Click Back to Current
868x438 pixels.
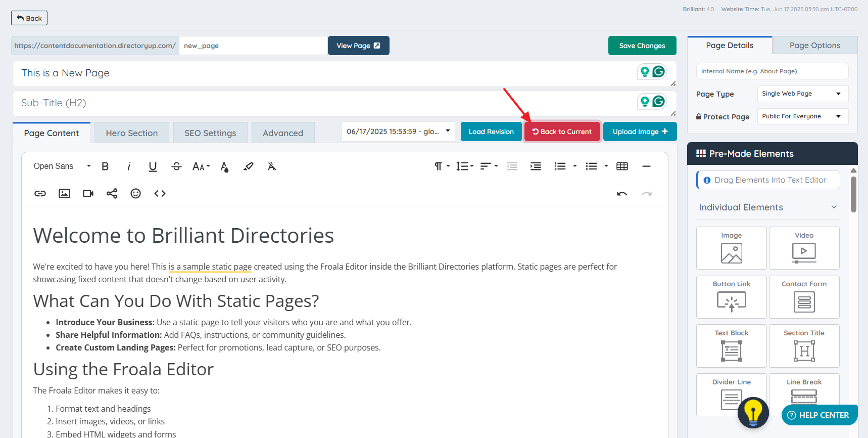pyautogui.click(x=562, y=132)
